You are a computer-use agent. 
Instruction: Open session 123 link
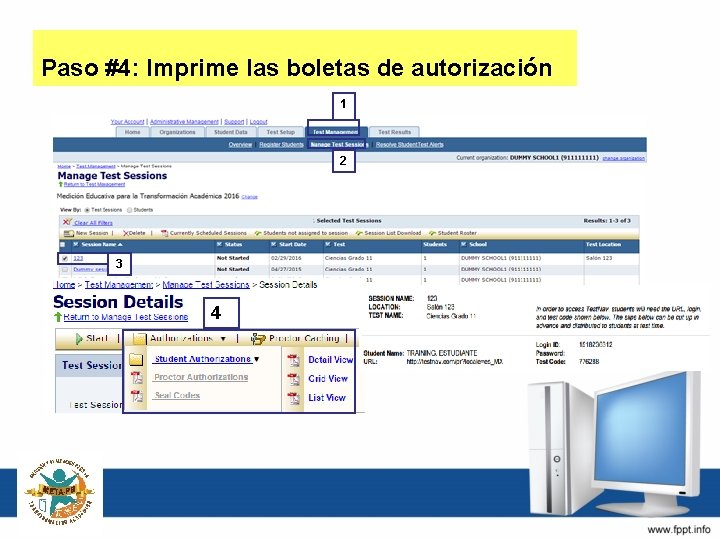(x=78, y=259)
